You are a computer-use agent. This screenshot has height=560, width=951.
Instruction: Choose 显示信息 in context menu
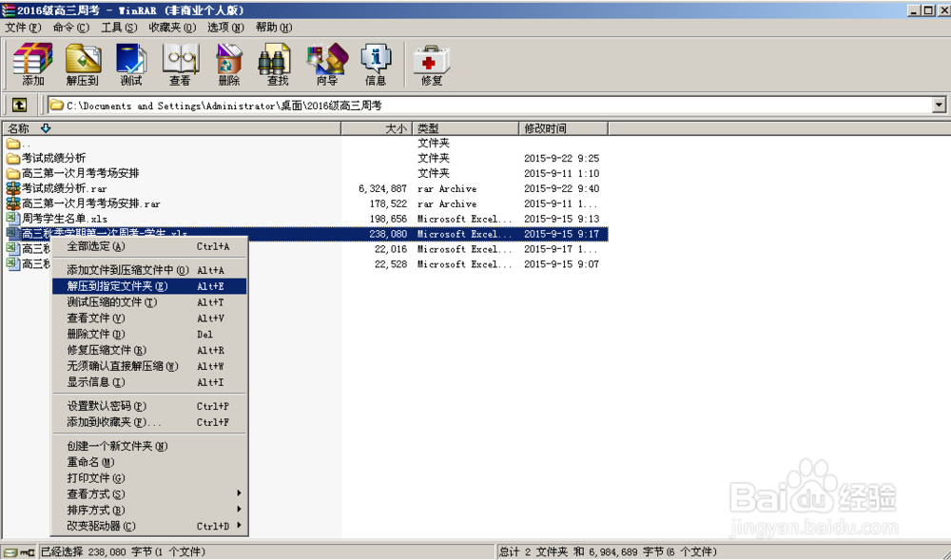click(x=149, y=382)
